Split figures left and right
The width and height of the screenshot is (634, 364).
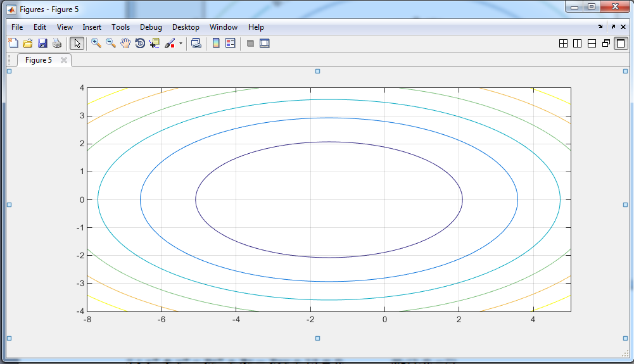tap(577, 44)
